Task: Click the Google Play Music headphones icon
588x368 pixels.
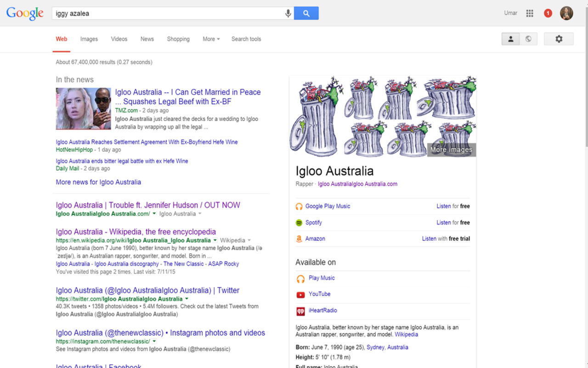Action: (x=299, y=207)
